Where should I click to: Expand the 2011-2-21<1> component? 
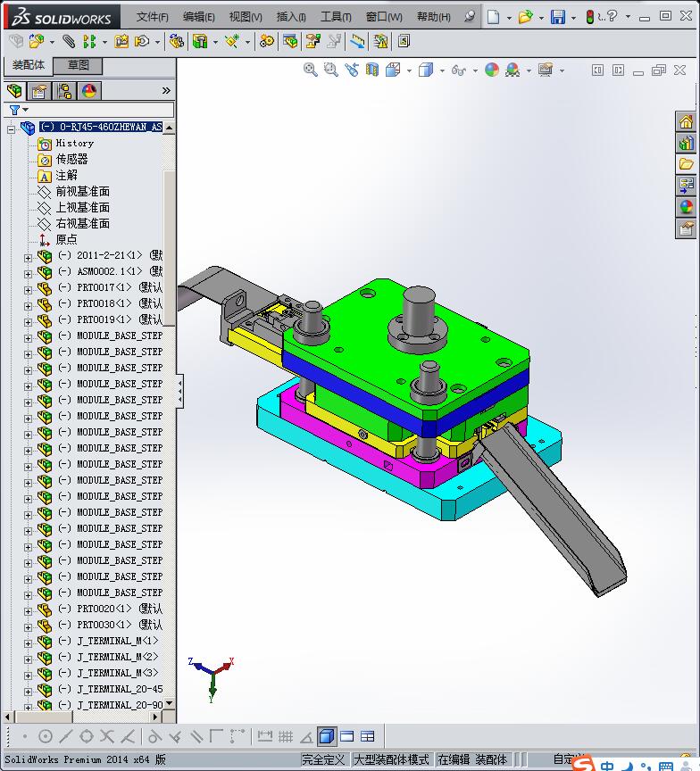click(x=28, y=257)
